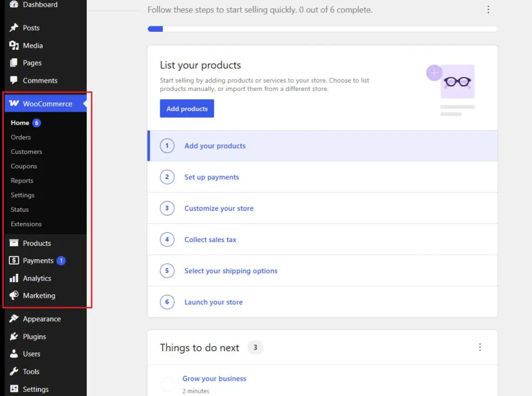Screen dimensions: 532x396
Task: Click the Comments speech bubble icon
Action: click(x=14, y=80)
